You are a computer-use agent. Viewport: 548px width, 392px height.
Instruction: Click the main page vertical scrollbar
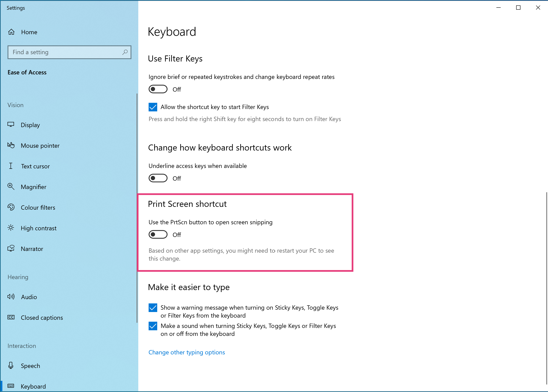pyautogui.click(x=546, y=288)
